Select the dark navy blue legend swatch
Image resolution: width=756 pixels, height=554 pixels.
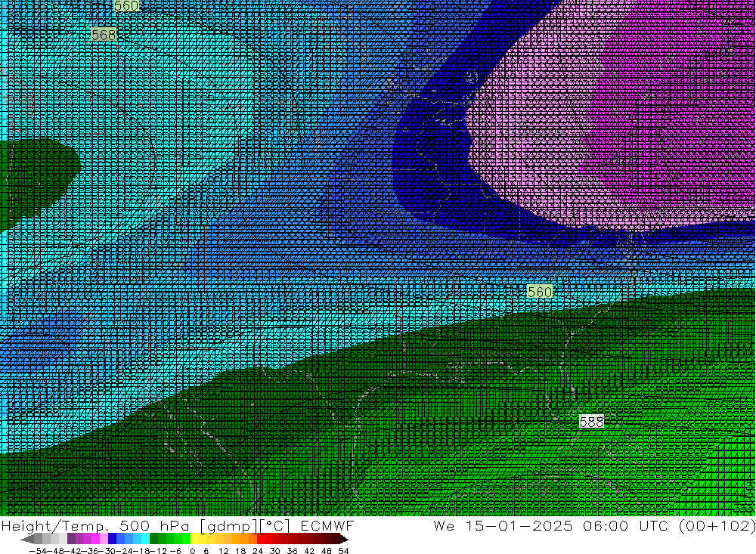click(x=113, y=539)
